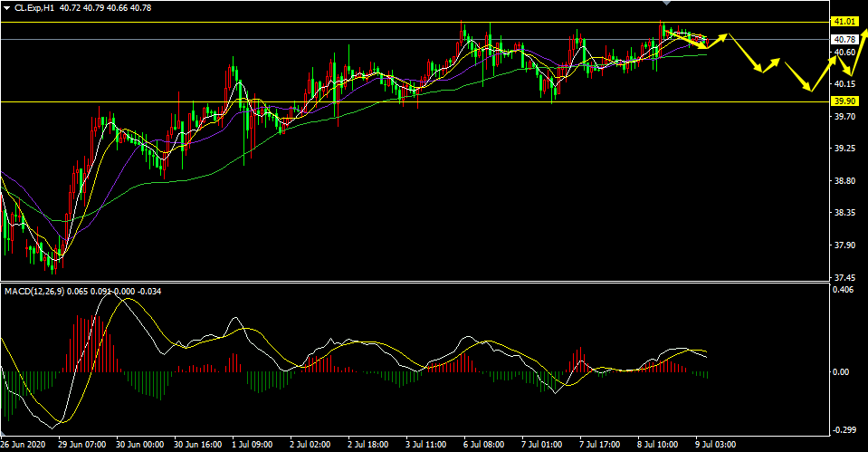Click the gray chart shift marker triangle
The width and height of the screenshot is (868, 452).
(666, 4)
